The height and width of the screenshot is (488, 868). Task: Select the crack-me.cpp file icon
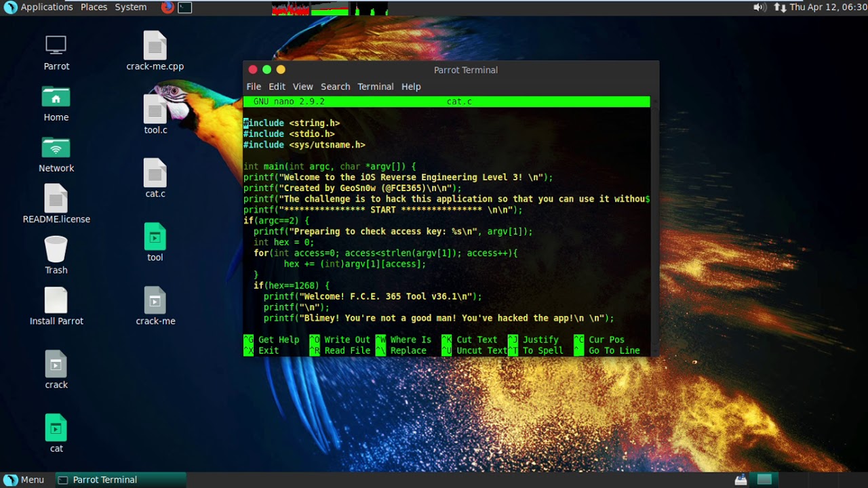155,52
